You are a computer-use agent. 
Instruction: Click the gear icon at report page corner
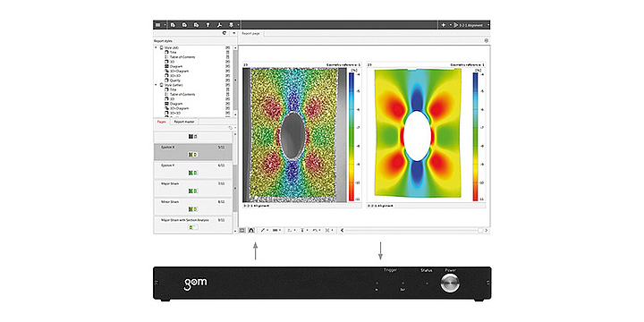click(x=487, y=40)
